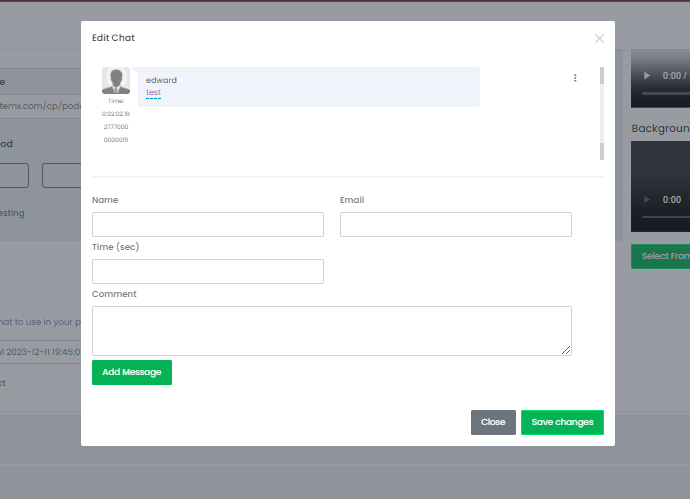Click the chat list scrollbar
The height and width of the screenshot is (499, 690).
pos(602,114)
